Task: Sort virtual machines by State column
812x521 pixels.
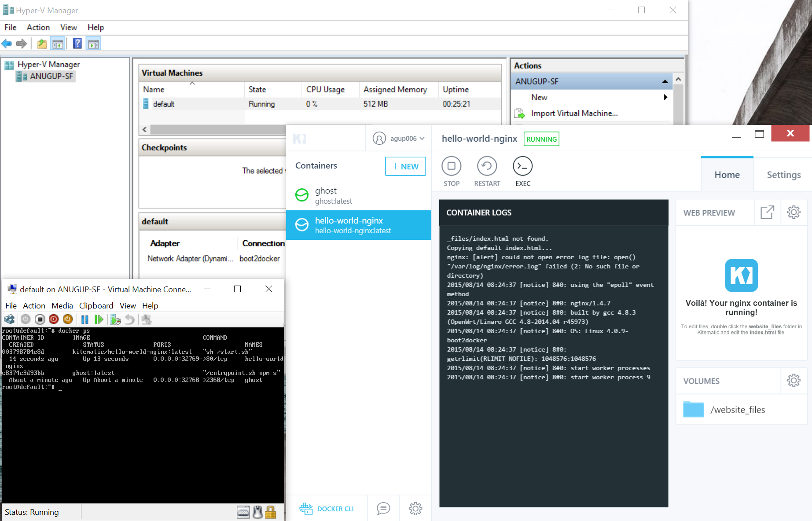Action: click(x=273, y=89)
